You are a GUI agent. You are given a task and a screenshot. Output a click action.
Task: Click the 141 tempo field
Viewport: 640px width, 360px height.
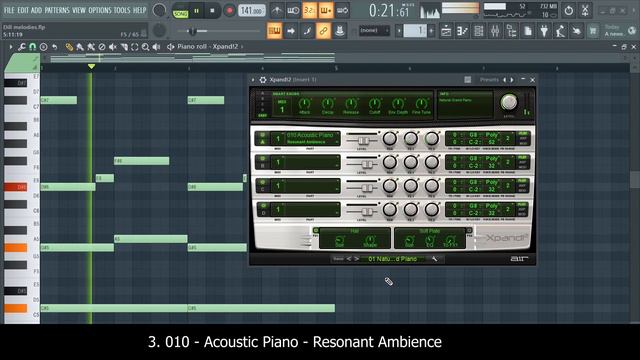click(x=251, y=11)
